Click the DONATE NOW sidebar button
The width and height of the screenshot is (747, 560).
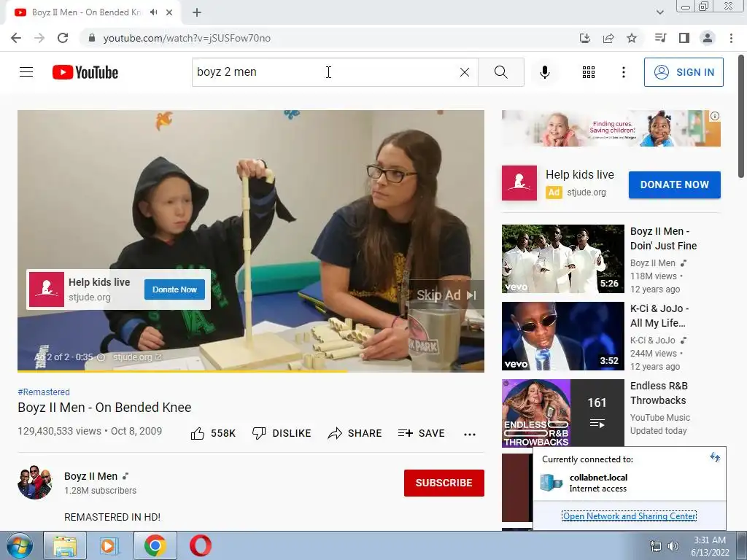(675, 184)
